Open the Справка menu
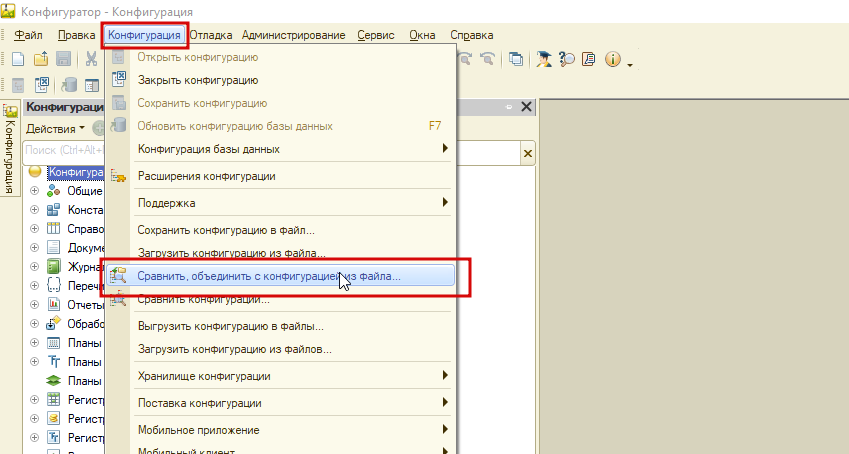Screen dimensions: 849x454 tap(472, 35)
